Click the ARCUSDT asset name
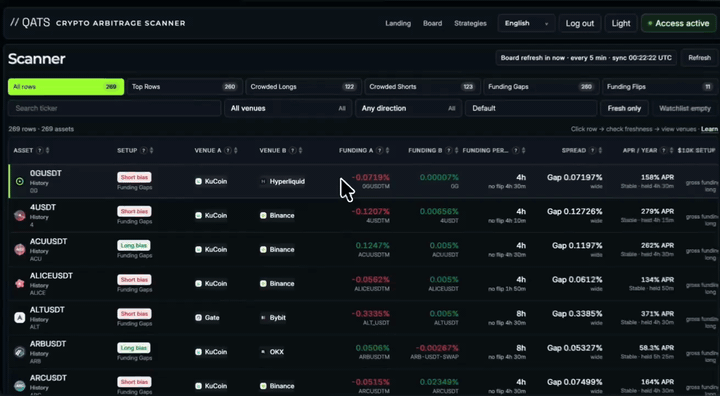The width and height of the screenshot is (720, 396). click(x=48, y=378)
